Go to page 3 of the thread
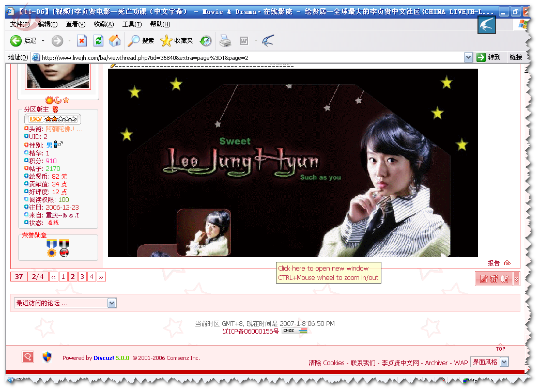This screenshot has width=540, height=392. click(x=82, y=277)
